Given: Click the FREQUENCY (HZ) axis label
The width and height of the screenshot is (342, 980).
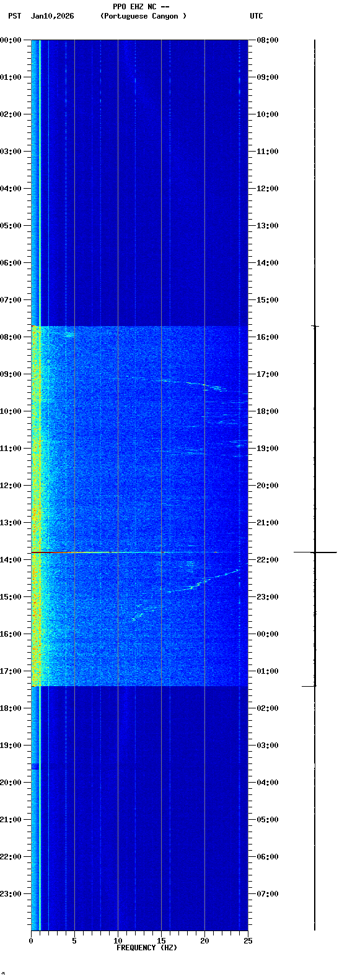Looking at the screenshot, I should click(x=147, y=948).
